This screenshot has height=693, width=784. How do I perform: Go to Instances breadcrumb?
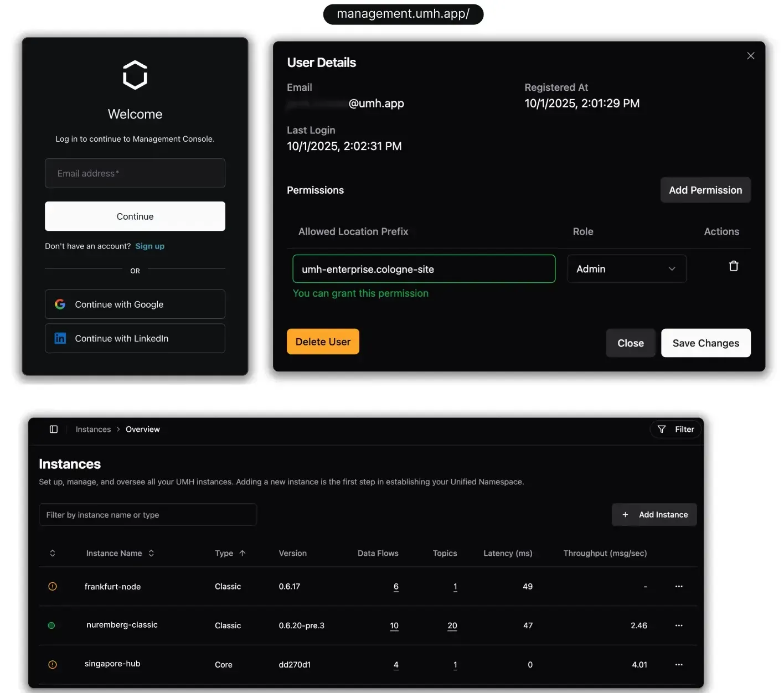tap(93, 430)
